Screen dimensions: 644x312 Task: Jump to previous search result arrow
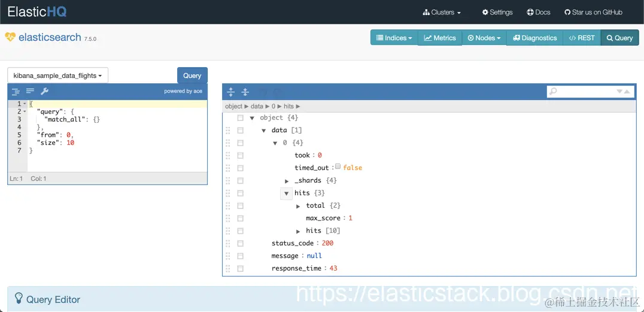pyautogui.click(x=627, y=92)
